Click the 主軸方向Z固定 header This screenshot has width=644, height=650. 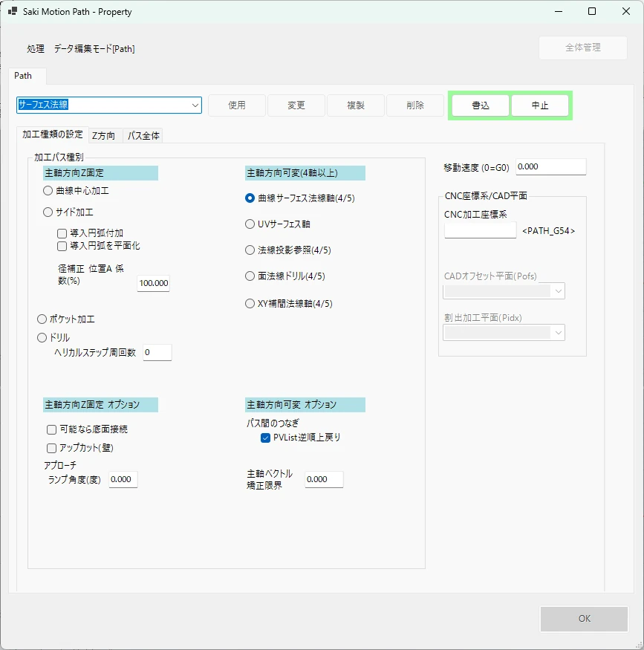coord(100,173)
